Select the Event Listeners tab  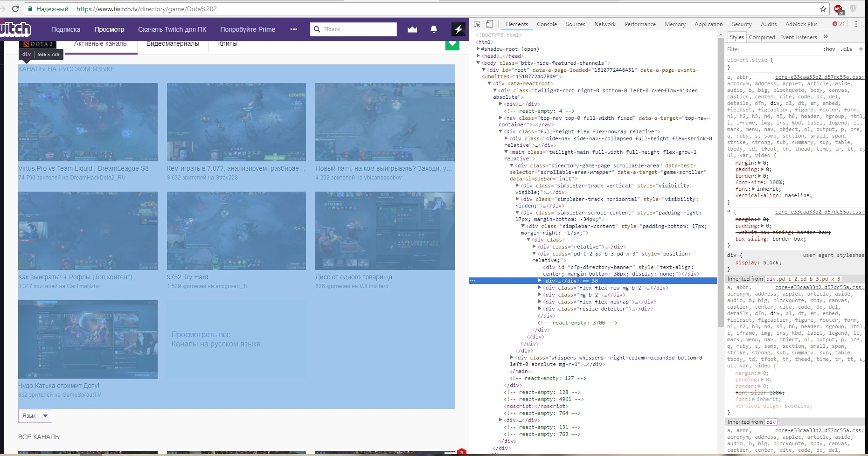coord(799,37)
